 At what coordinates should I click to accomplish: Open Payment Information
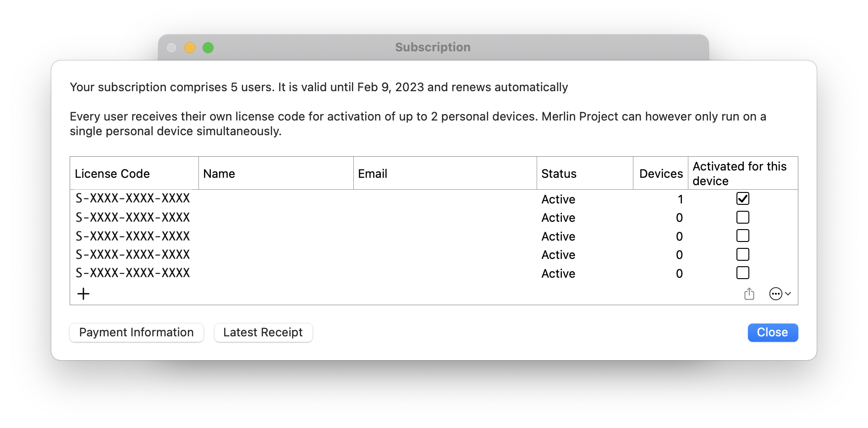point(136,332)
